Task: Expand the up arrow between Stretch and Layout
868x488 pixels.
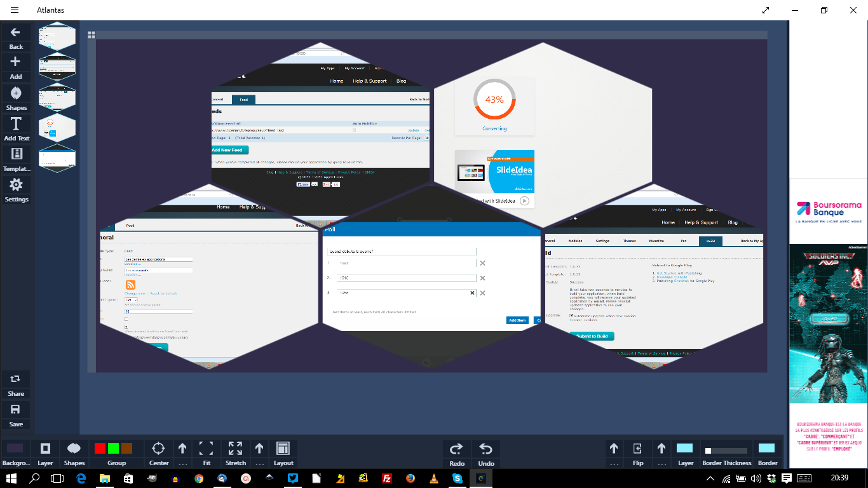Action: click(259, 449)
